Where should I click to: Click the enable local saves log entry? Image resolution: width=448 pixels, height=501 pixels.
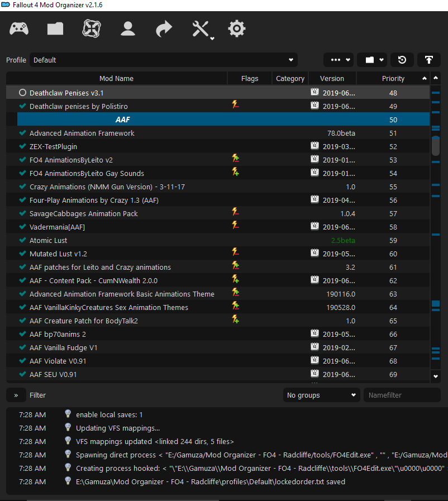109,415
